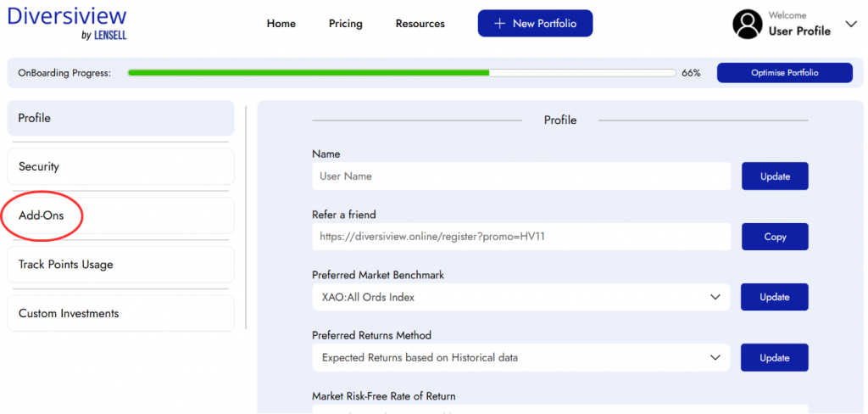Click the referral link text field

point(520,237)
